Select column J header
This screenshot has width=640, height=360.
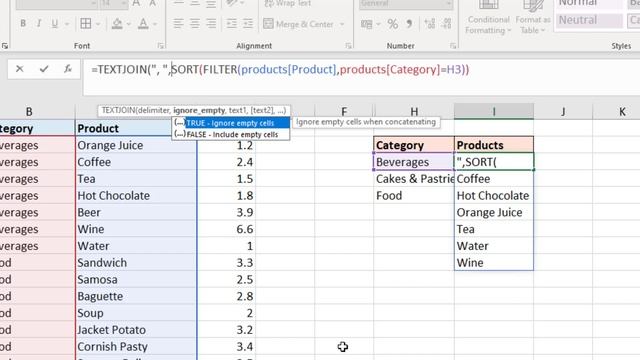pos(563,111)
